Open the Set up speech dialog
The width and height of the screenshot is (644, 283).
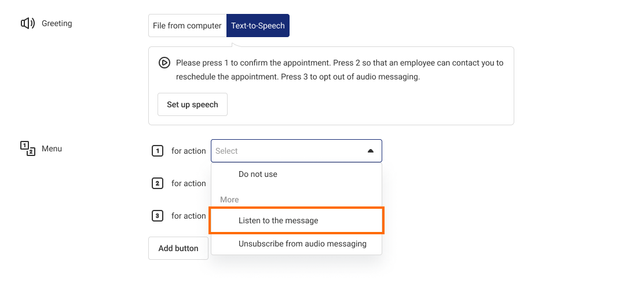[192, 104]
